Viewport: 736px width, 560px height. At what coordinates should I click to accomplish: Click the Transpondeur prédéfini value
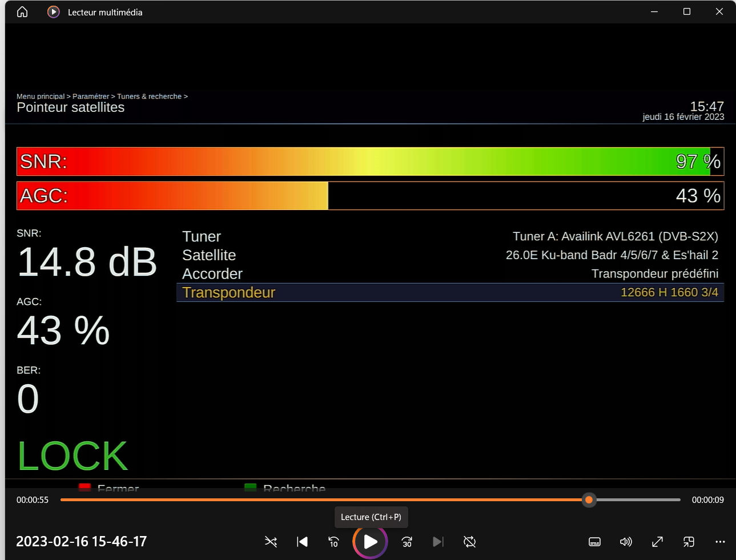coord(655,274)
